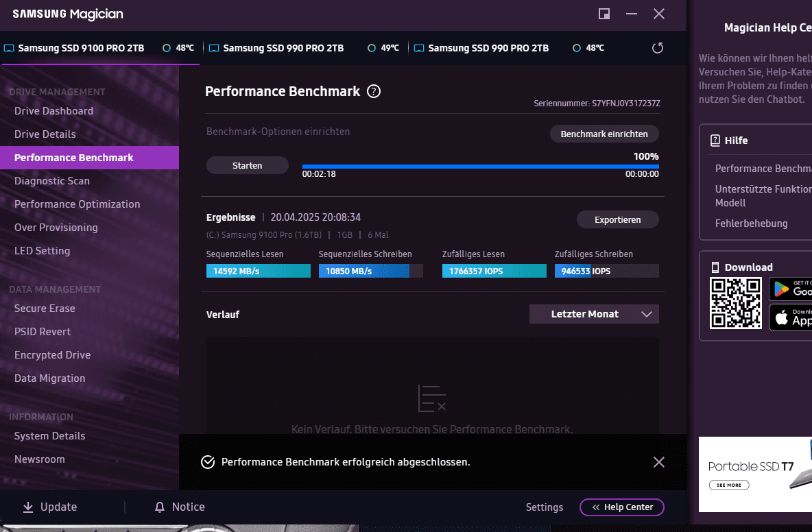Click the Hilfe help document icon
Viewport: 812px width, 532px height.
[715, 141]
